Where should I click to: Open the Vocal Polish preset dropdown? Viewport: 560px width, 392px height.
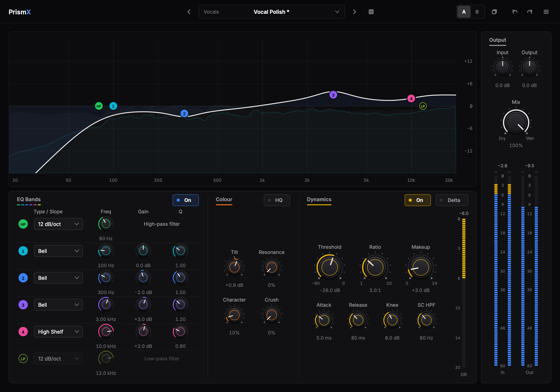click(271, 12)
